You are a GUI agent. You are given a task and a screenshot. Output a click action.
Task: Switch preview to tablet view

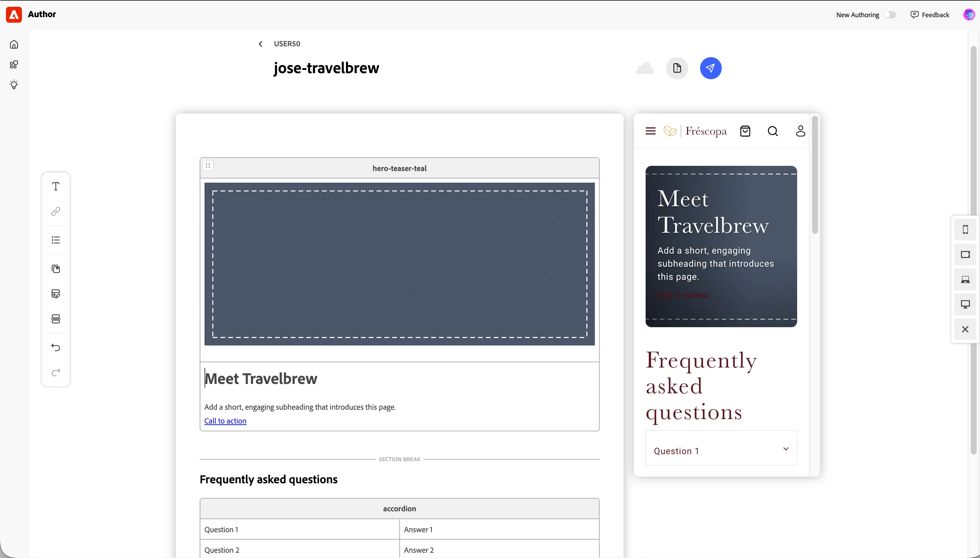(x=965, y=254)
